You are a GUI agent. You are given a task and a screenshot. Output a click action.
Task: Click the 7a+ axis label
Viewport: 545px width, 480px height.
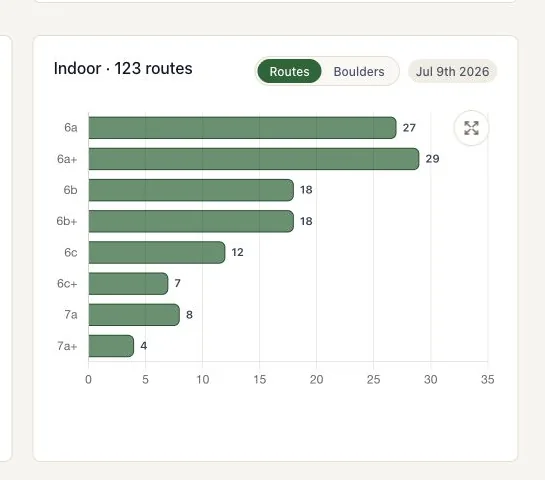click(x=67, y=346)
